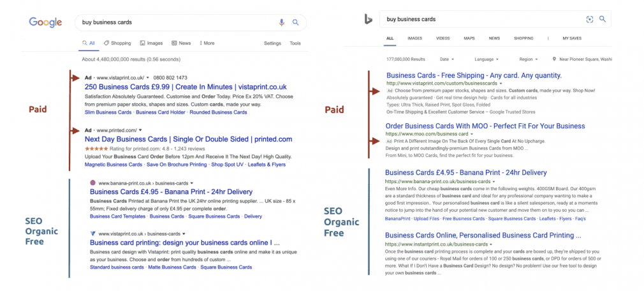Open the Google Shopping tab
Viewport: 644px width, 291px height.
(117, 43)
